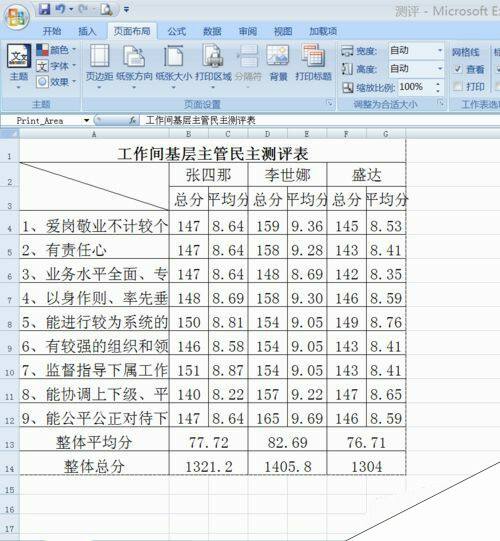Click the insert function fx button
The width and height of the screenshot is (500, 541).
coord(133,120)
